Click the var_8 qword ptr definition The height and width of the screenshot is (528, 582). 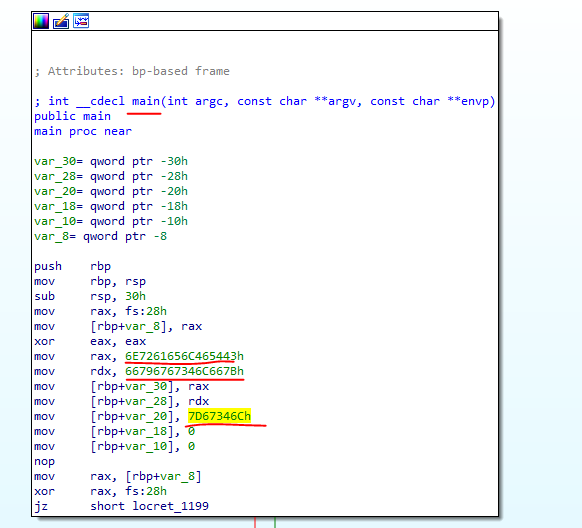pos(101,236)
